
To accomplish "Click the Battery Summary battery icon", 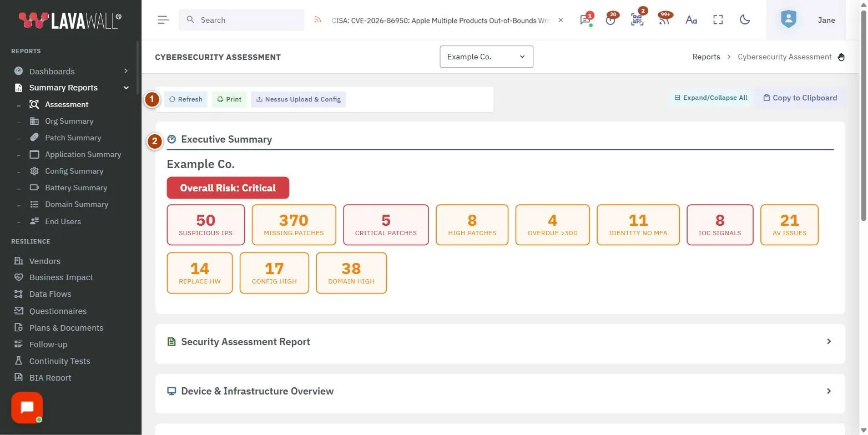I will [x=34, y=188].
